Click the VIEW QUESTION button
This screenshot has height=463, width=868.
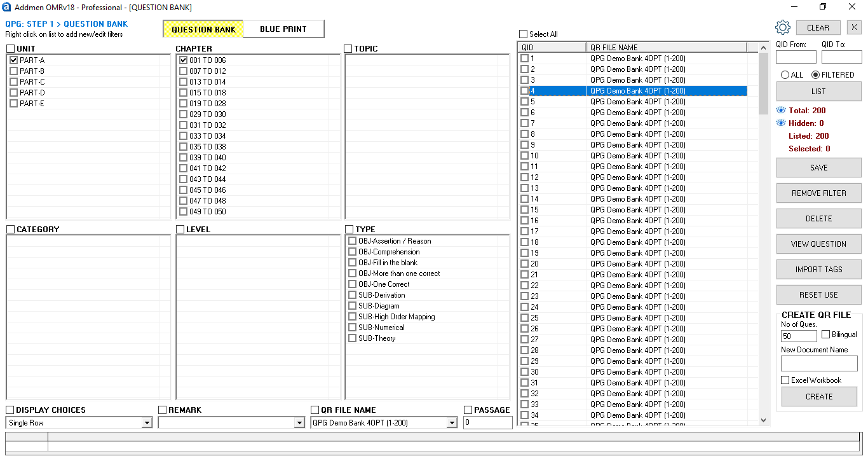[818, 244]
